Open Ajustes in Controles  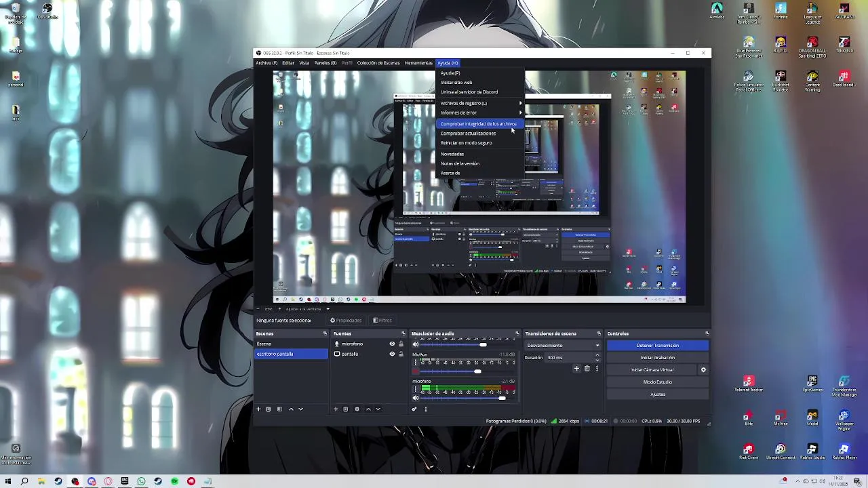(x=657, y=394)
